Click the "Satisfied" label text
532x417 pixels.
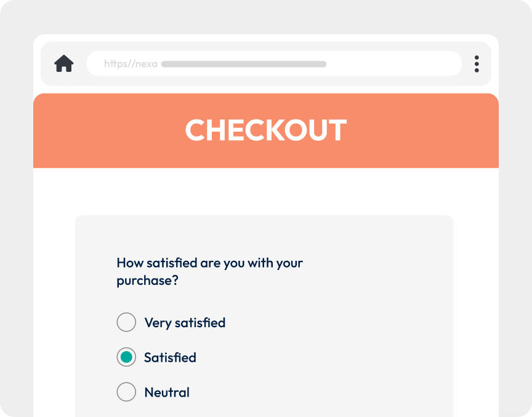170,357
